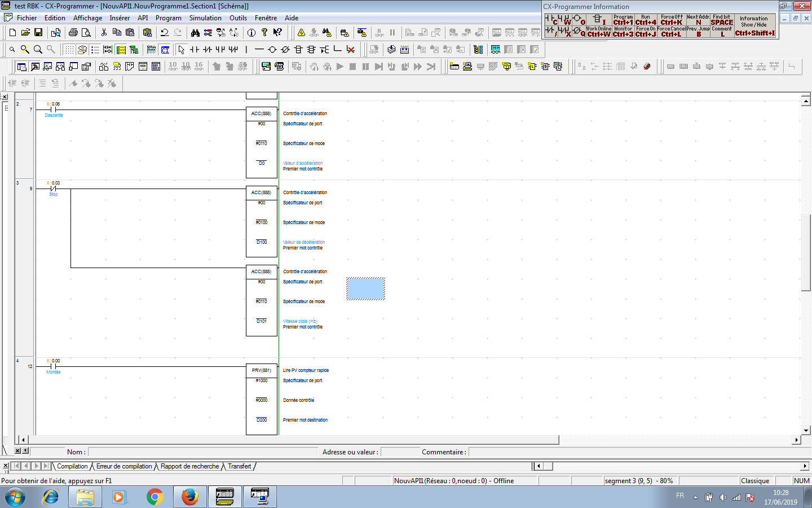812x508 pixels.
Task: Activate the selection mode pointer tool
Action: (181, 50)
